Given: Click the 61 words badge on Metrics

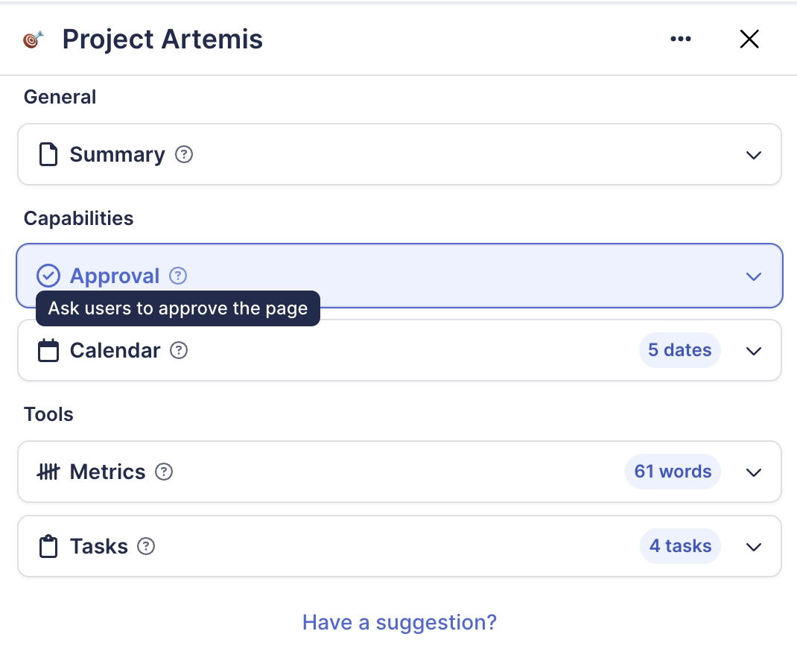Looking at the screenshot, I should [673, 471].
